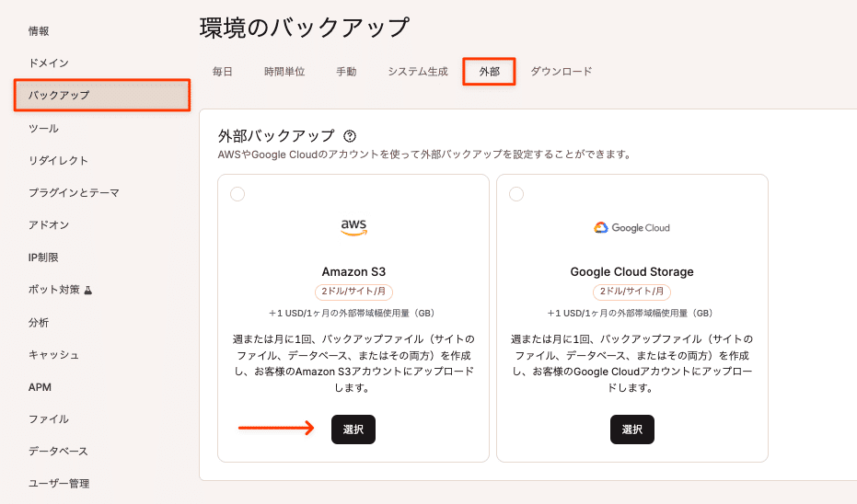This screenshot has width=857, height=504.
Task: Open ドメイン in the sidebar
Action: [x=49, y=63]
